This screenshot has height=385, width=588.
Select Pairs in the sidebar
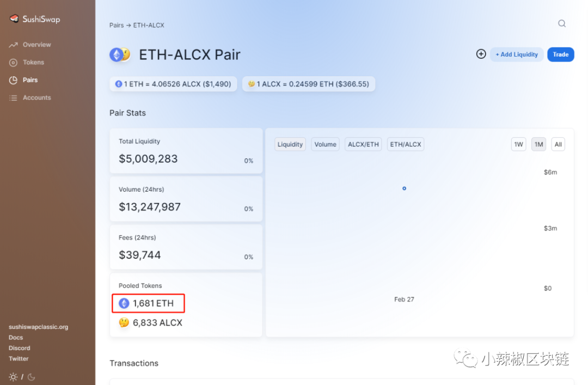pos(30,80)
